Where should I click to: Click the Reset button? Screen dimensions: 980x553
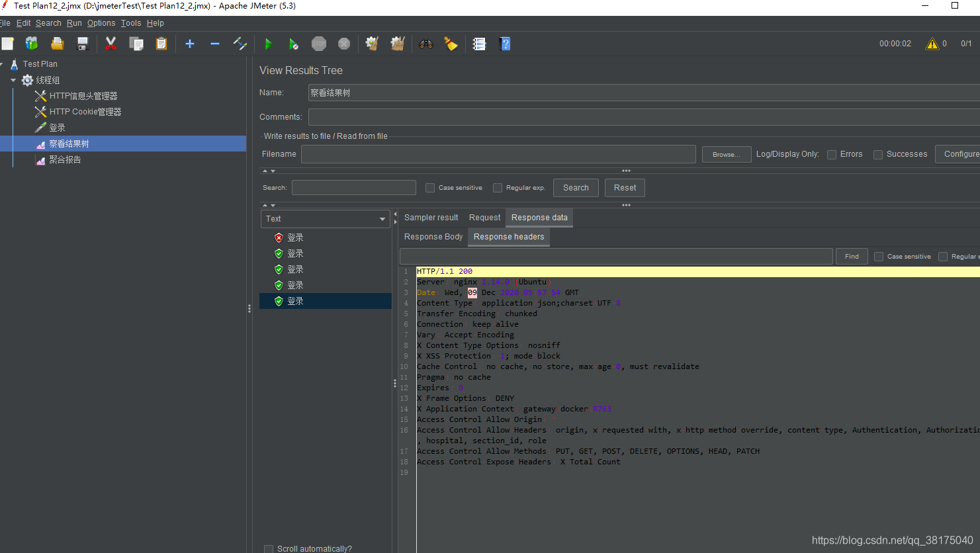625,188
